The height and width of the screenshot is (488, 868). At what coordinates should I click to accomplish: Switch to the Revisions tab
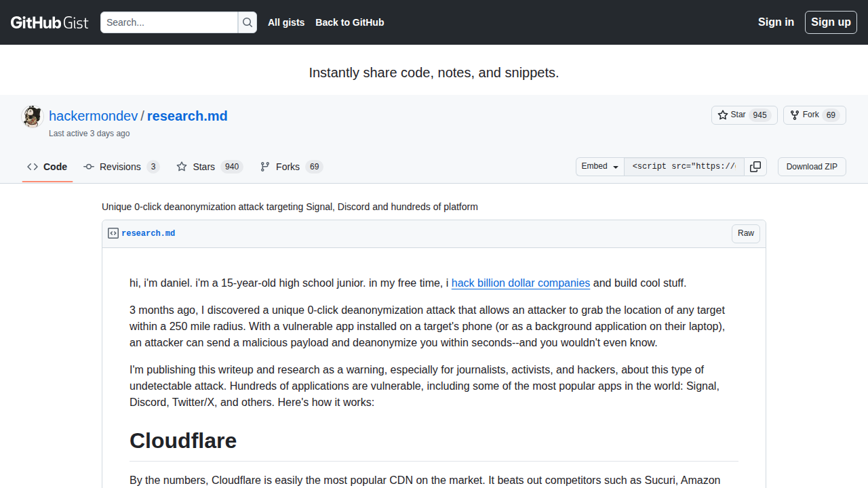point(121,167)
